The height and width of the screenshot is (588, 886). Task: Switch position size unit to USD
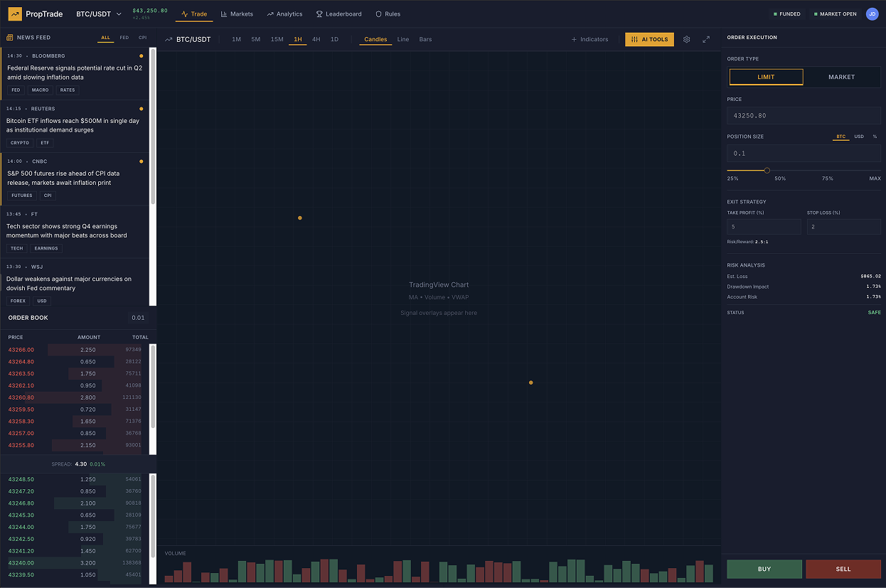click(x=859, y=137)
